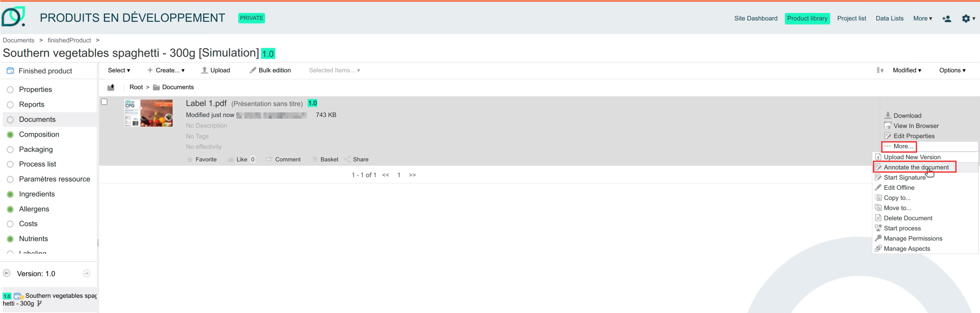The height and width of the screenshot is (313, 980).
Task: Check the Label 1.pdf checkbox
Action: click(104, 102)
